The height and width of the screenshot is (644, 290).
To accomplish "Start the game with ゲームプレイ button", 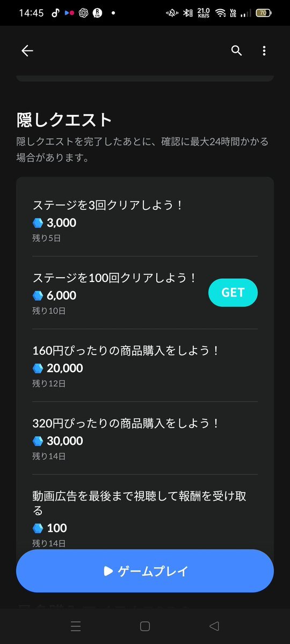I will click(145, 571).
